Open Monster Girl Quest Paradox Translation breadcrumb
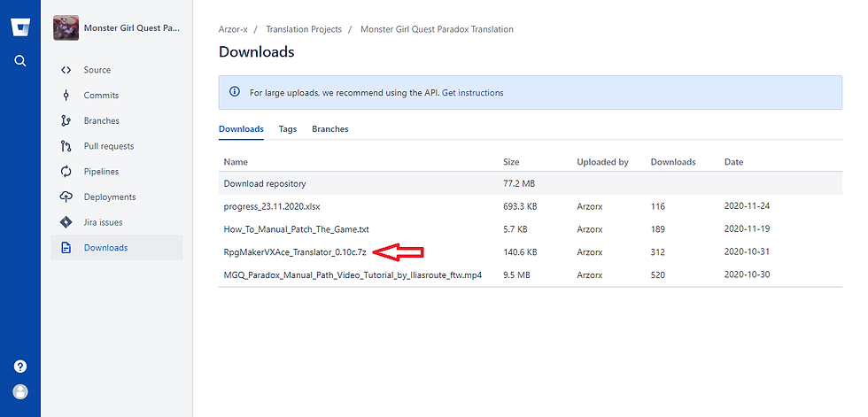Viewport: 868px width, 417px height. pos(437,29)
